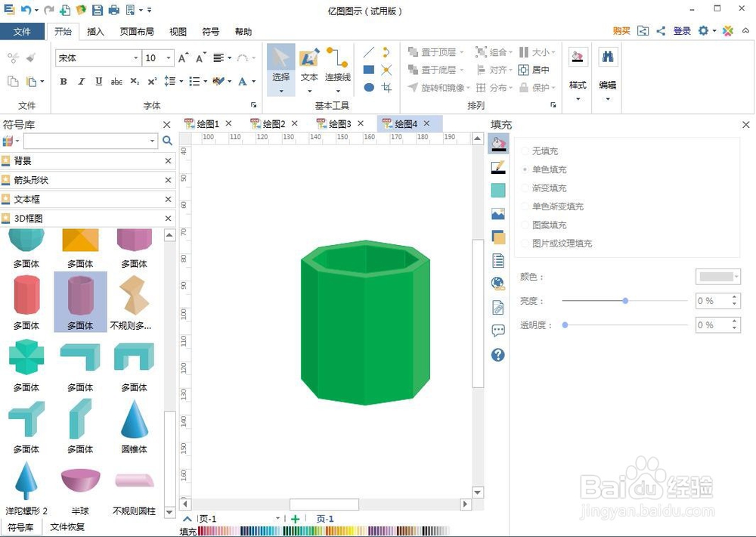Click the 购买 (Buy) link

pyautogui.click(x=621, y=31)
